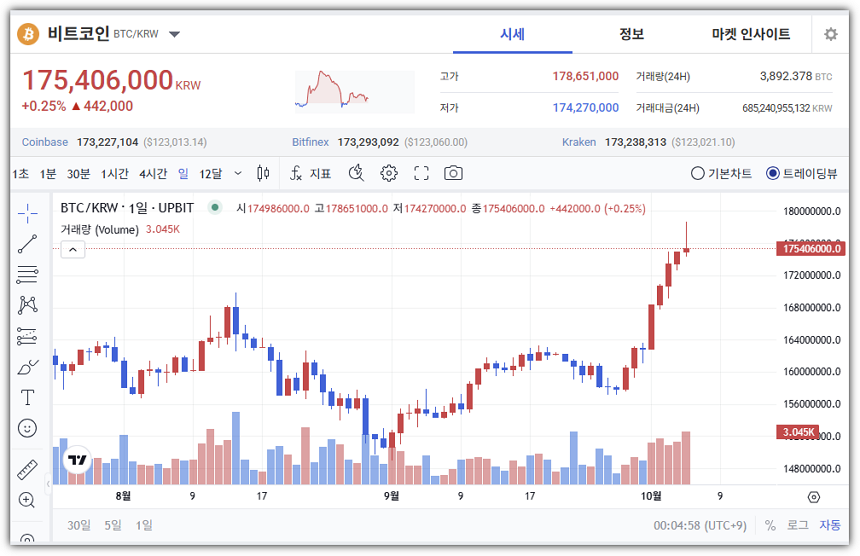The image size is (860, 556).
Task: Select the XABCD pattern tool
Action: tap(27, 305)
